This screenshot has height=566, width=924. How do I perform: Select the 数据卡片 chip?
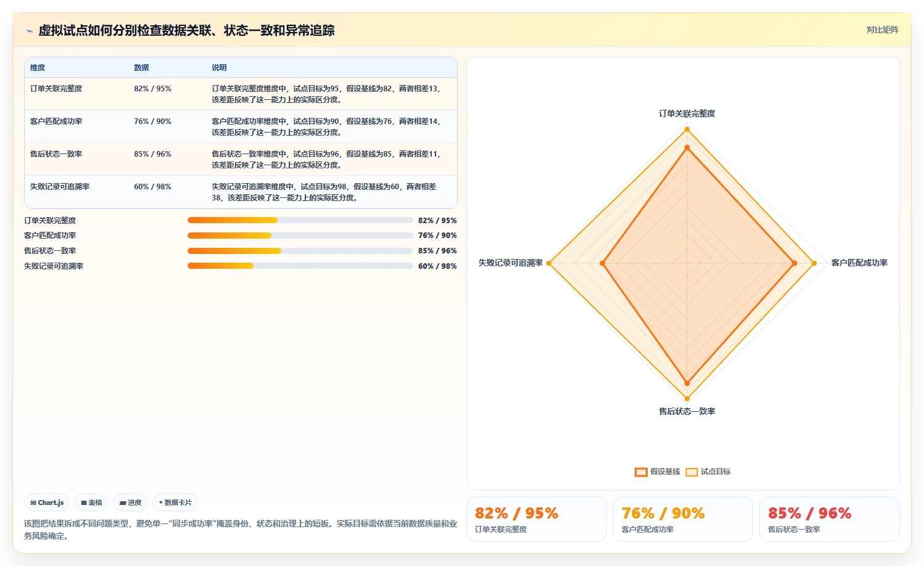[175, 502]
